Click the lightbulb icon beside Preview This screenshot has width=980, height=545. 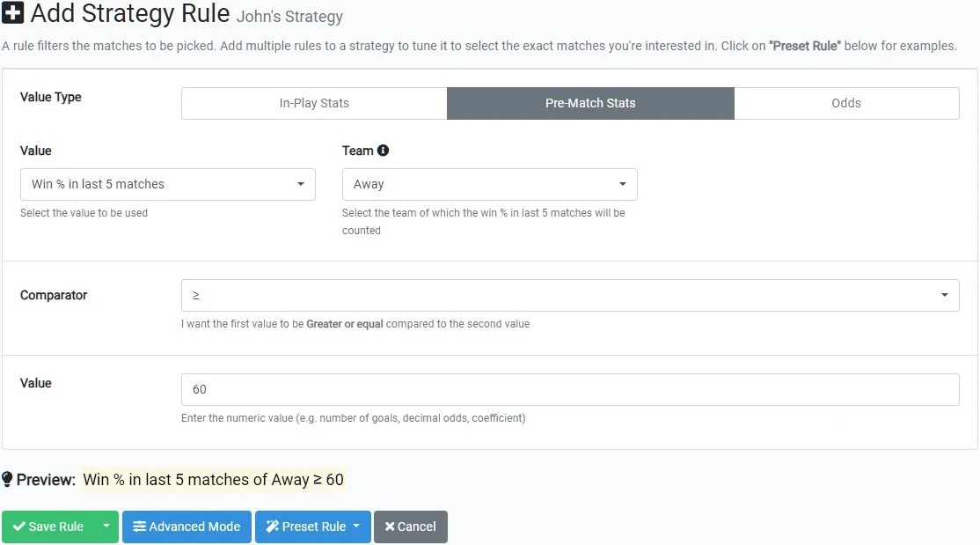pos(8,480)
